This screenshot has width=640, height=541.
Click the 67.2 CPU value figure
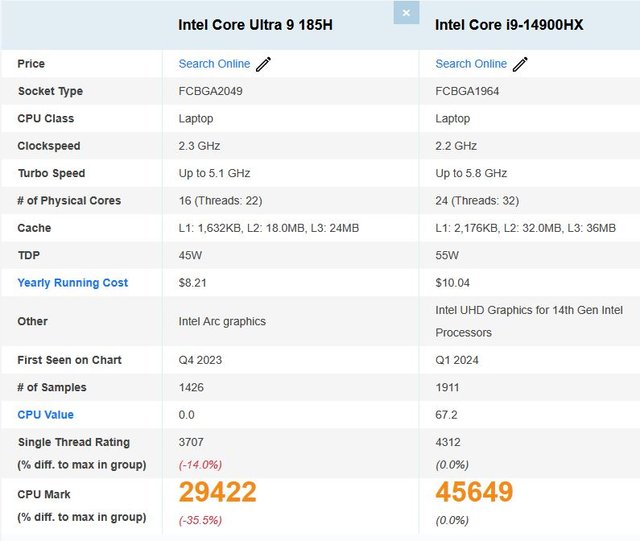(x=446, y=415)
